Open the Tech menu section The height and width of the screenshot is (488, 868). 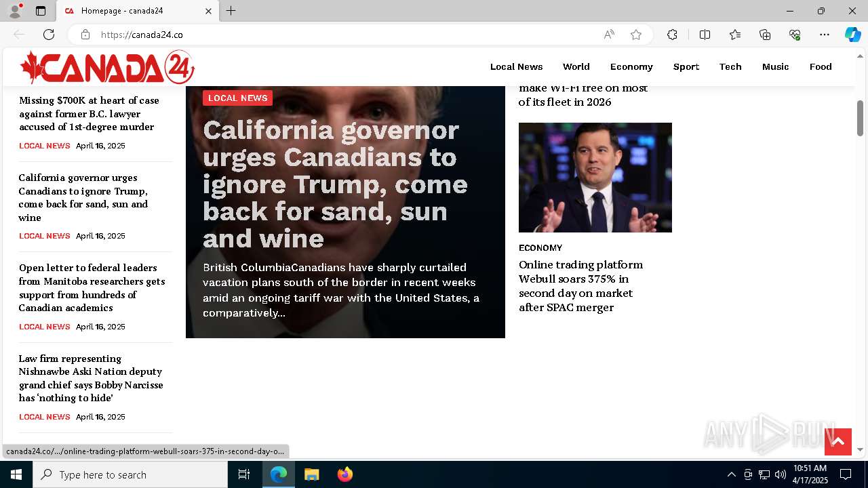click(x=730, y=66)
